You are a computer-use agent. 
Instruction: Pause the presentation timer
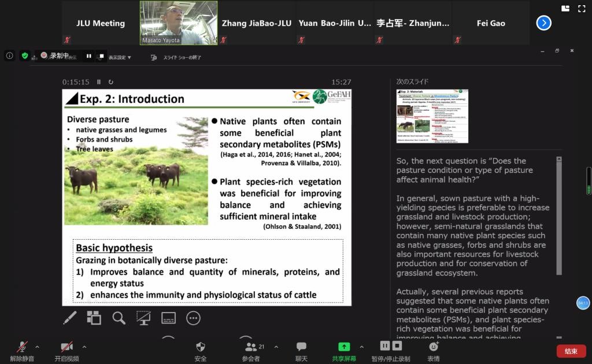(99, 82)
